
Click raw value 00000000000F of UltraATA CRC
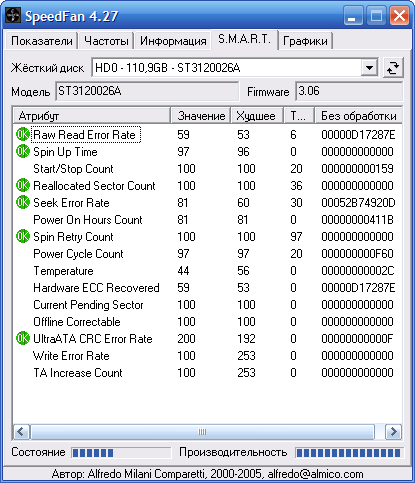pyautogui.click(x=357, y=339)
